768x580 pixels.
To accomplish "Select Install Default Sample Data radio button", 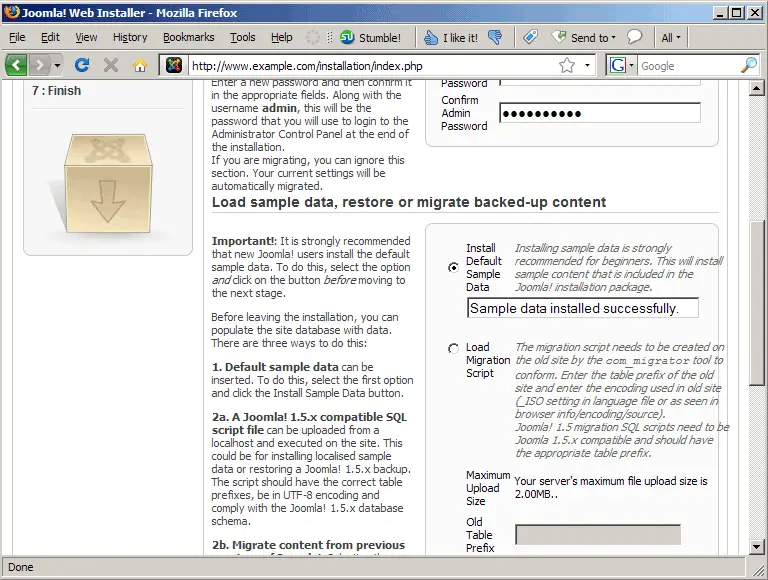I will click(x=454, y=267).
